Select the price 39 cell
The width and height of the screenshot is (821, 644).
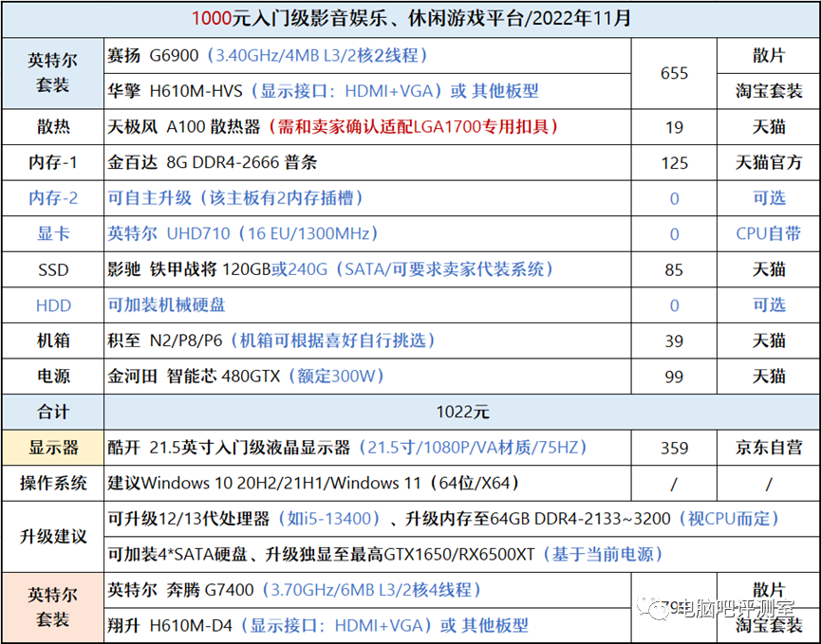pos(674,340)
